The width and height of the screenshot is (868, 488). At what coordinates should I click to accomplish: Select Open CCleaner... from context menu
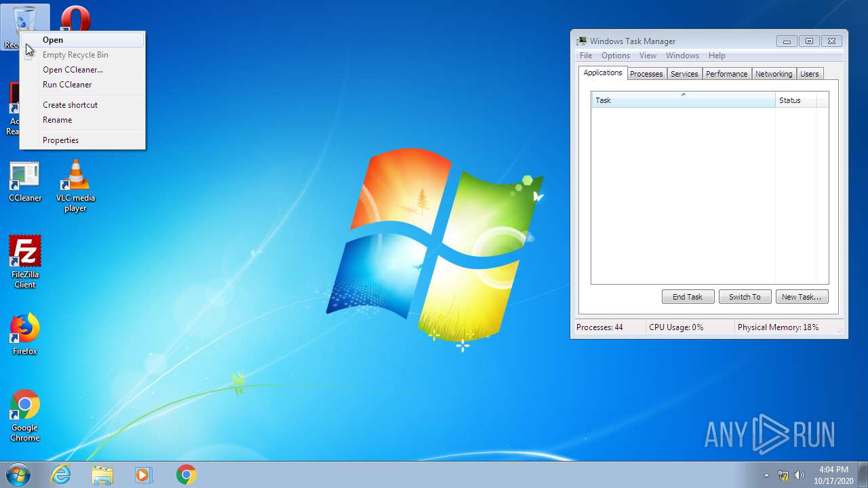coord(82,70)
